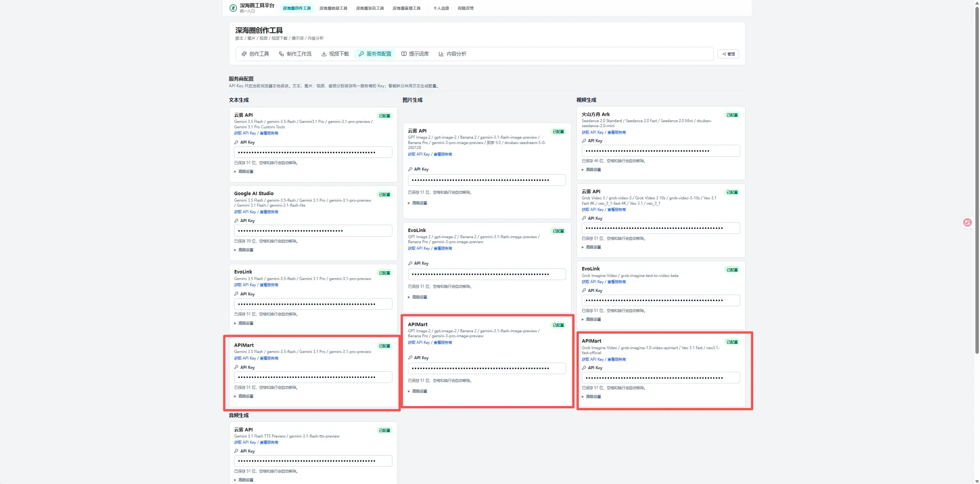Focus API Key field in 火山方舟 Ark card
The height and width of the screenshot is (484, 980).
pyautogui.click(x=660, y=151)
